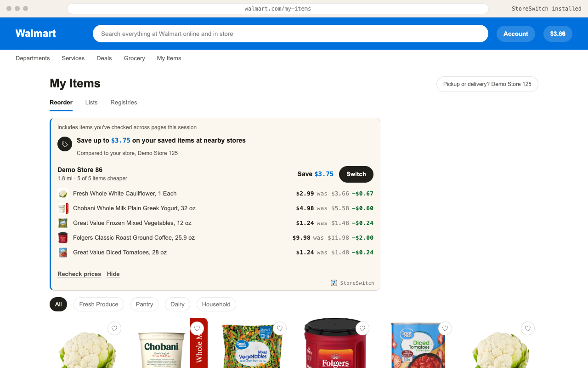The height and width of the screenshot is (368, 588).
Task: Click 'Chobani Whole Milk Plain Greek Yogurt, 32 oz'
Action: tap(134, 208)
